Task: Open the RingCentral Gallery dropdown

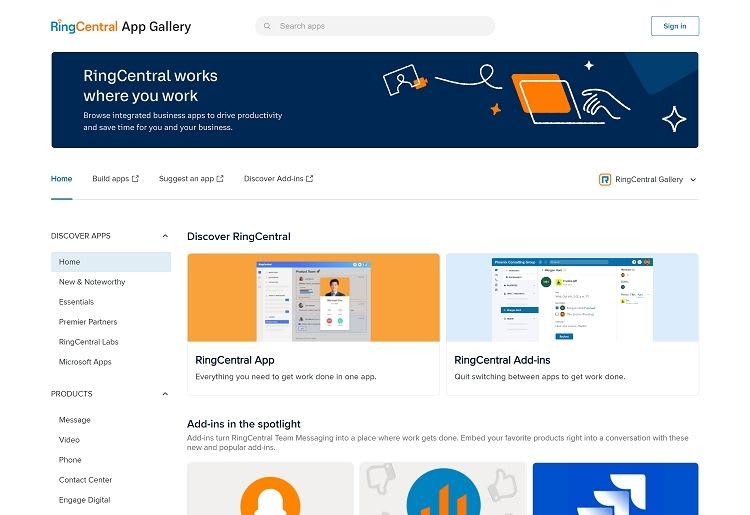Action: (x=648, y=179)
